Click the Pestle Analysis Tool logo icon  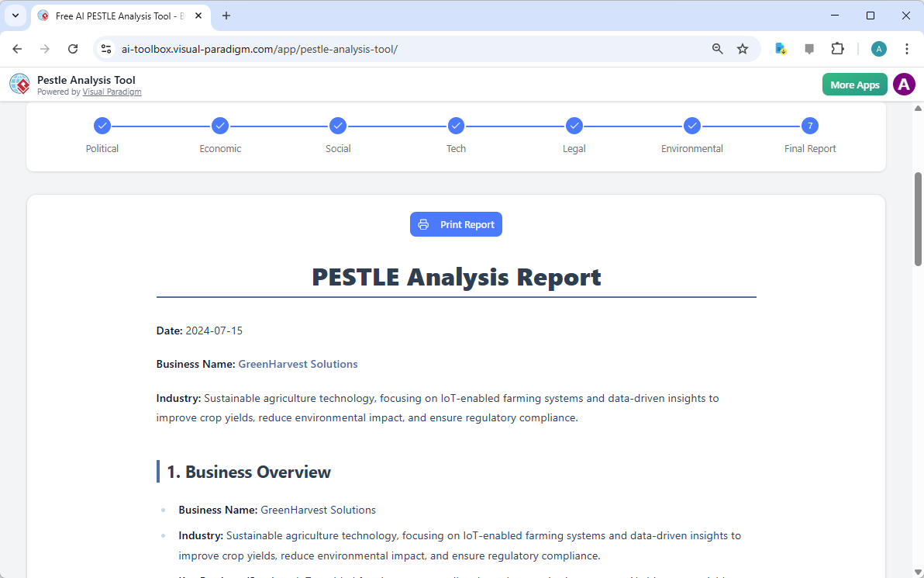pos(19,84)
